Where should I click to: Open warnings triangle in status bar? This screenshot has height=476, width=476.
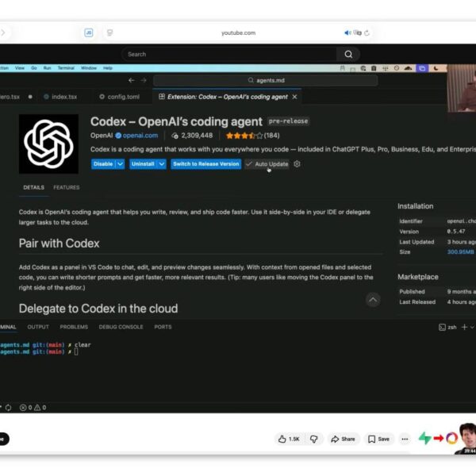(40, 408)
